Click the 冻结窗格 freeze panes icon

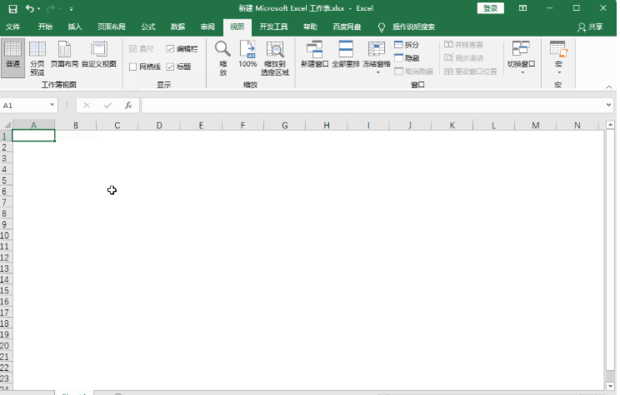[x=376, y=49]
